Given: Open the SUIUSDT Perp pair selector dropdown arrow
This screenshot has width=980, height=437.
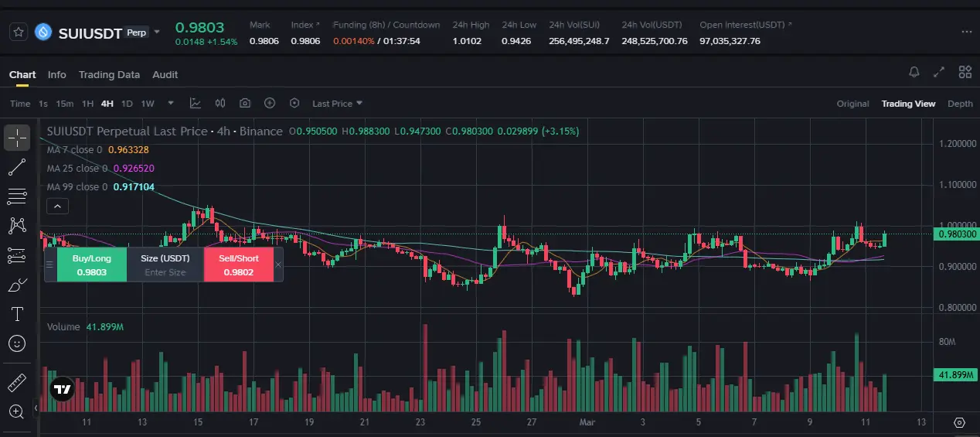Looking at the screenshot, I should coord(157,32).
